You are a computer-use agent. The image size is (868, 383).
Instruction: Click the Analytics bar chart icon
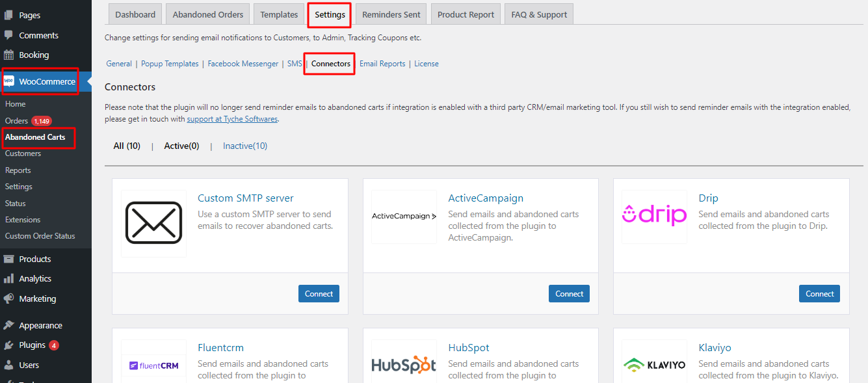pos(8,278)
